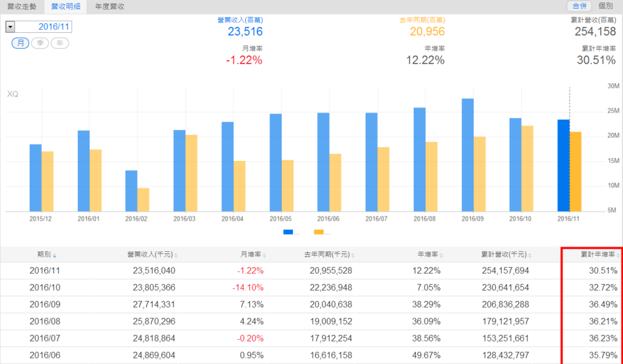
Task: Click last-year value 16,616,158
Action: (331, 355)
